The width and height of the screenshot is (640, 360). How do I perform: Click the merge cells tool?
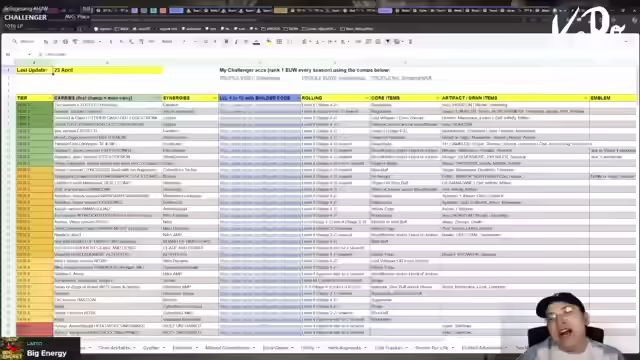[290, 42]
